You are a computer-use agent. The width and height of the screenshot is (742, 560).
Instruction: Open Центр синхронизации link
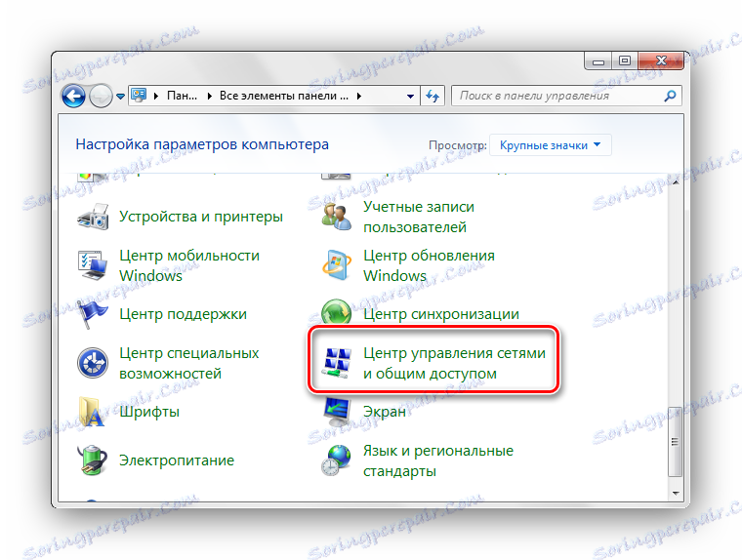point(441,314)
